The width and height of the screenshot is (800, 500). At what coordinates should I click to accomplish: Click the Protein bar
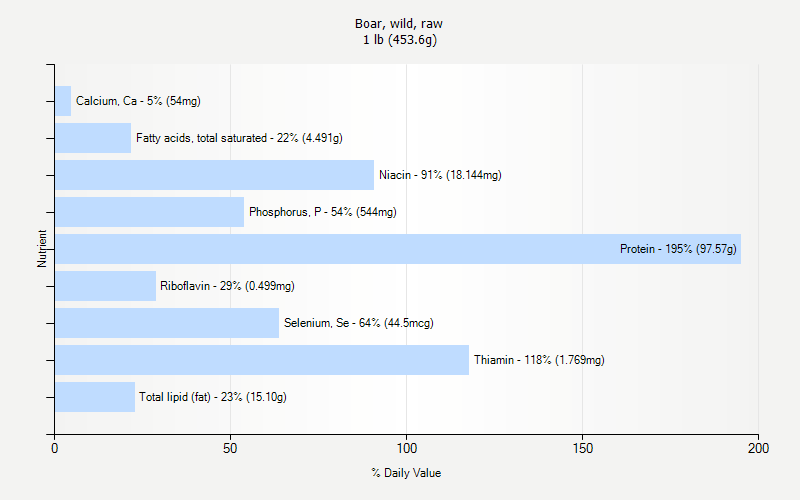click(x=398, y=249)
